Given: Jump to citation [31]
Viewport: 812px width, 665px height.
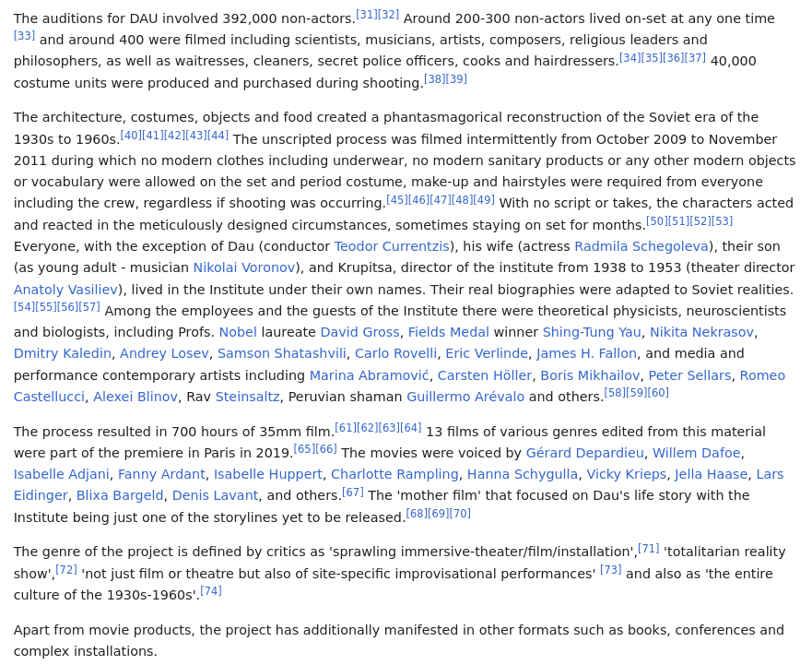Looking at the screenshot, I should pyautogui.click(x=366, y=14).
